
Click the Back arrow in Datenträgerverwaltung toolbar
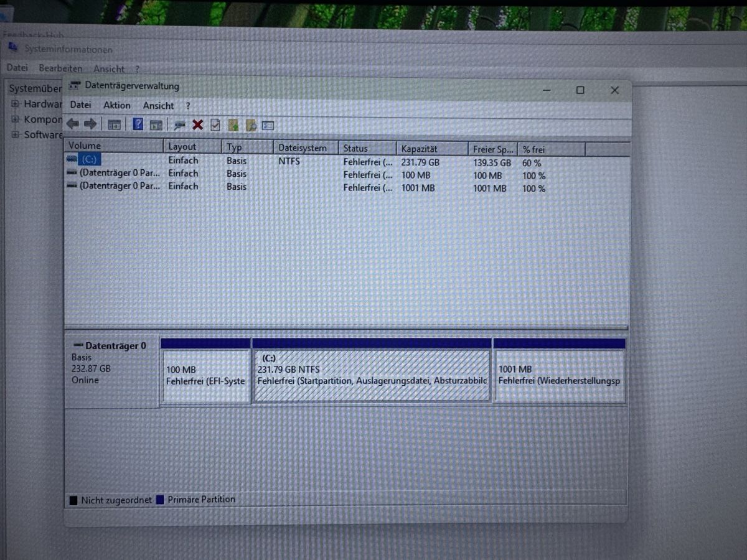click(x=73, y=124)
